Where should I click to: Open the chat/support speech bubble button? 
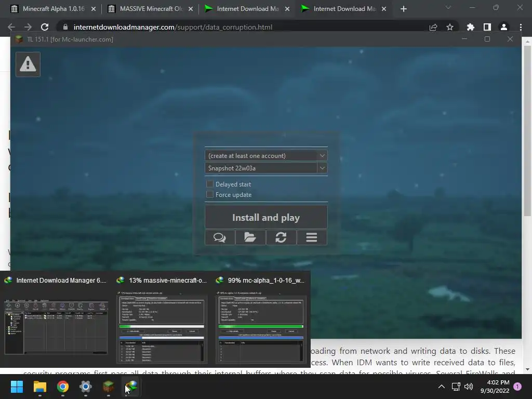(220, 237)
